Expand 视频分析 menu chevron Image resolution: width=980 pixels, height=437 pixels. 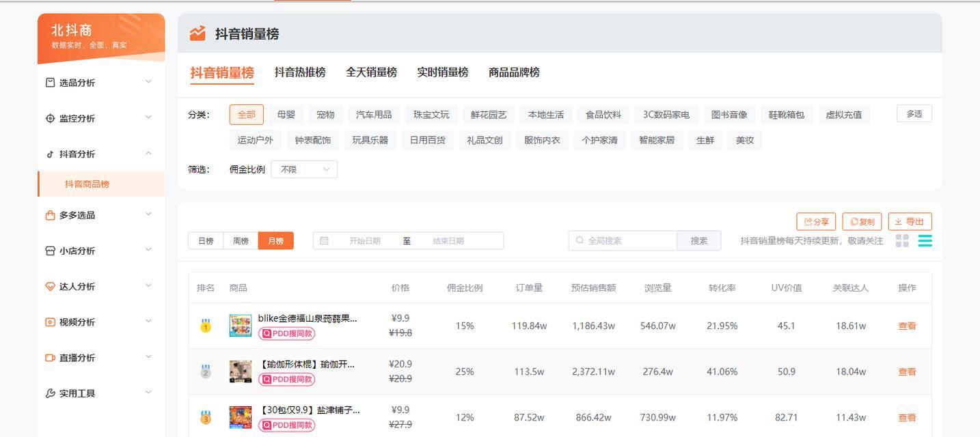pyautogui.click(x=148, y=322)
